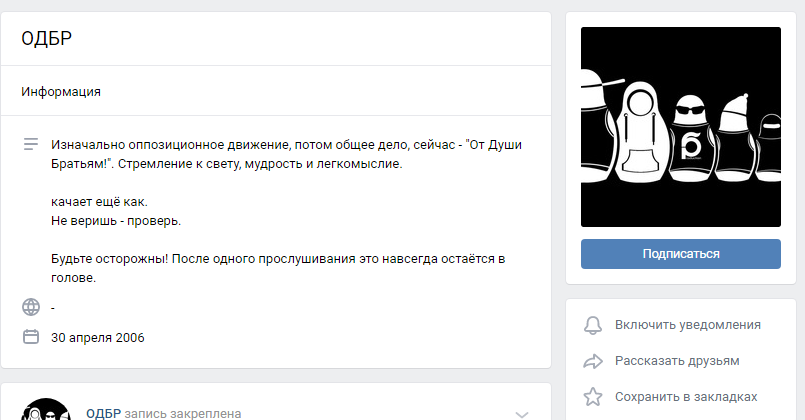Subscribe with the Подписаться button
Viewport: 805px width, 420px height.
(x=681, y=254)
